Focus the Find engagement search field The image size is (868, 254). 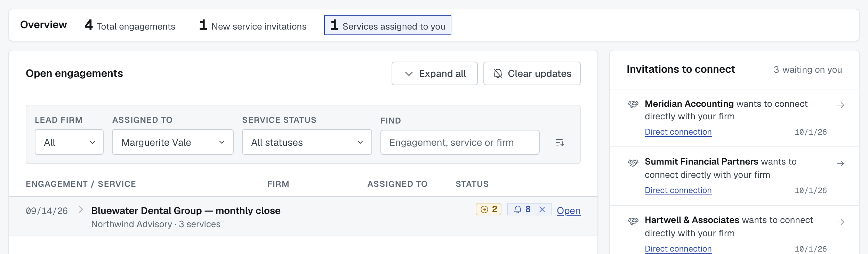click(460, 142)
